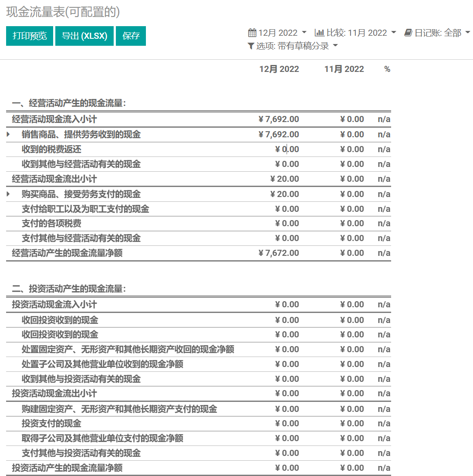Click the 经营活动现金流入小计 row label

pyautogui.click(x=54, y=119)
